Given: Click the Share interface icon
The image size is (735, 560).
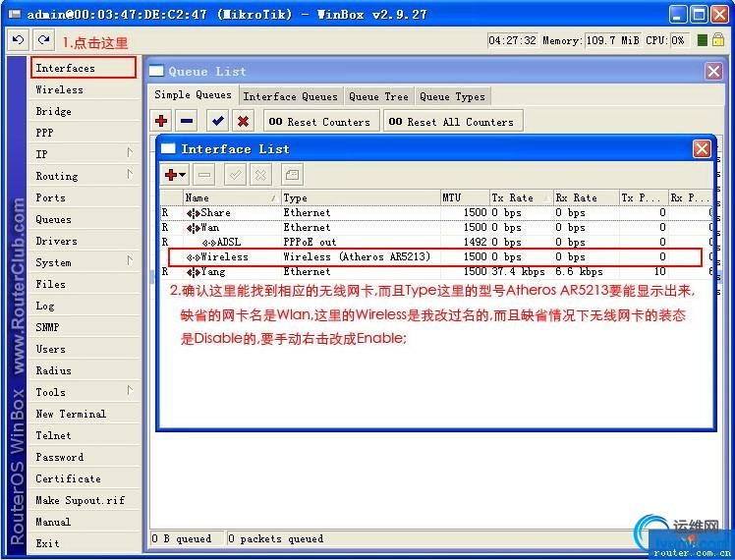Looking at the screenshot, I should coord(194,213).
